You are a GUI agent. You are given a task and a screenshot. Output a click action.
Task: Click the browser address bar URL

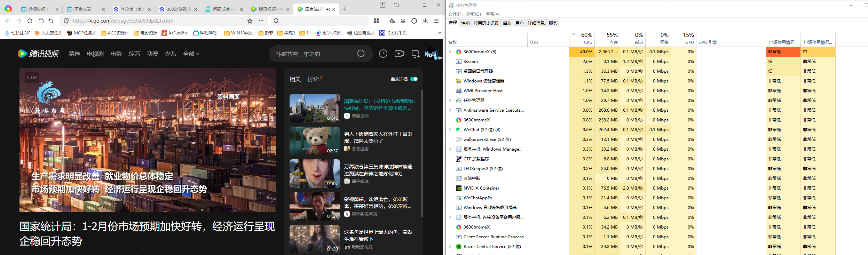[x=124, y=21]
